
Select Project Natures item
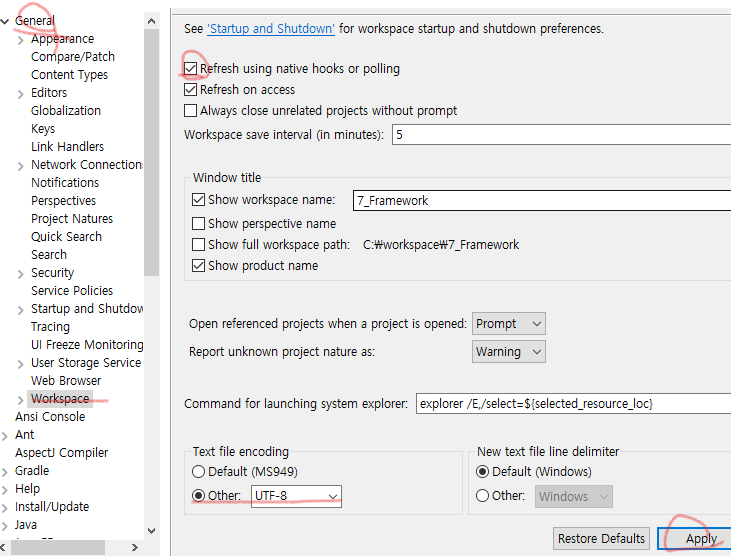pyautogui.click(x=72, y=219)
